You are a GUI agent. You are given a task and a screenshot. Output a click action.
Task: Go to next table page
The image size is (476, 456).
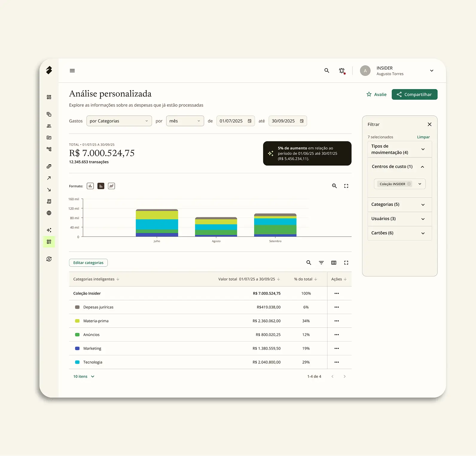pos(344,377)
